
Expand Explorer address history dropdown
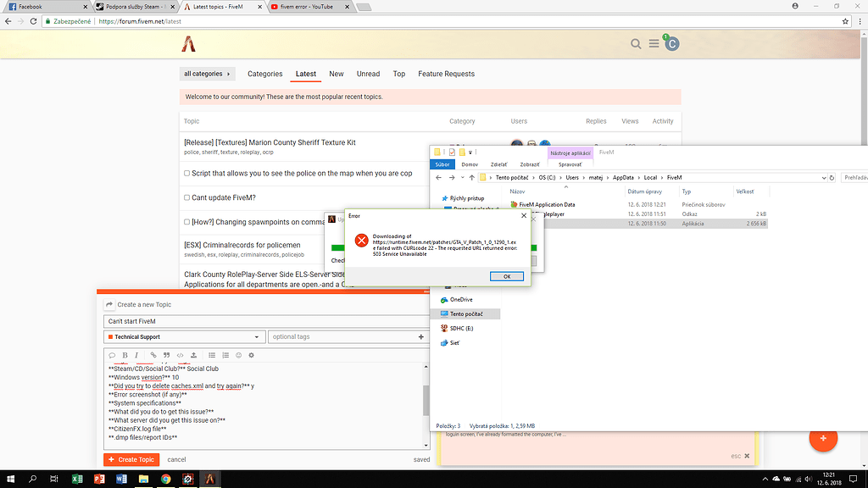(824, 178)
